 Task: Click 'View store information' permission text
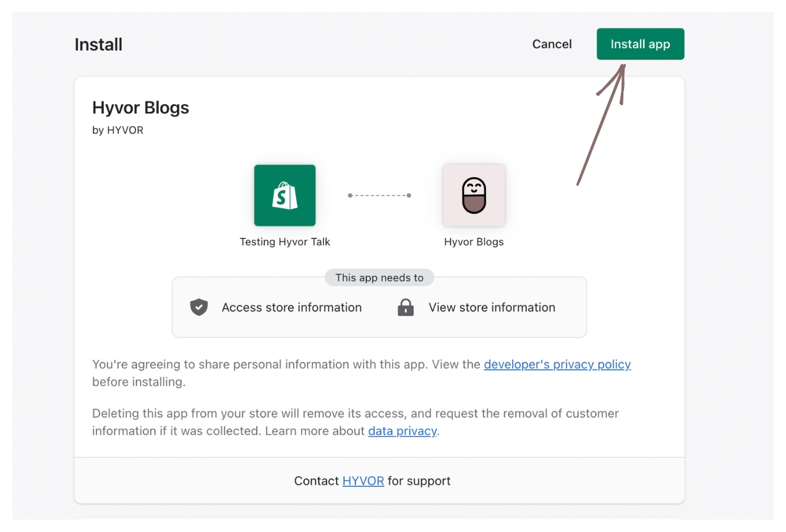[x=492, y=307]
